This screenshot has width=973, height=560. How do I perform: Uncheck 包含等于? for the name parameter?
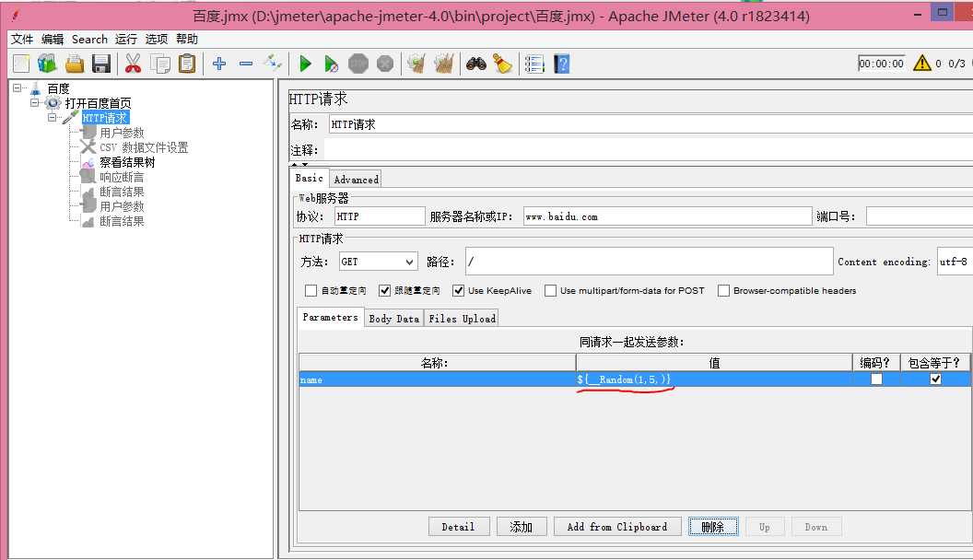936,379
